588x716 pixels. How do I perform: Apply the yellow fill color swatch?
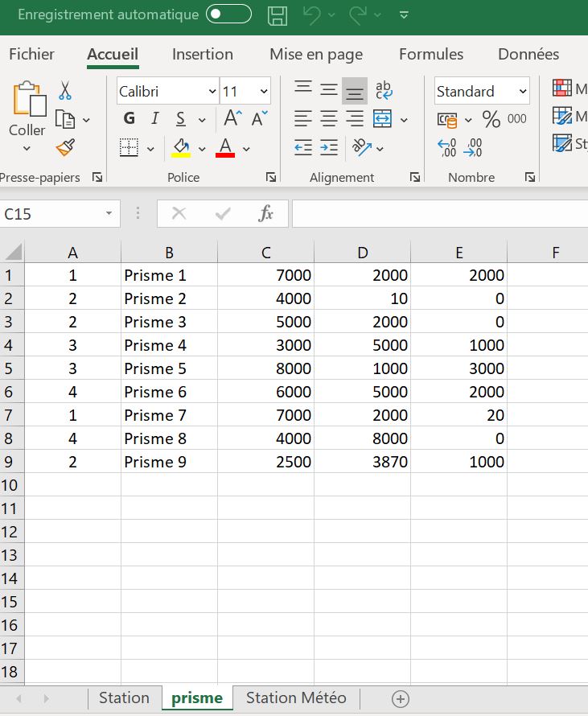pyautogui.click(x=181, y=148)
